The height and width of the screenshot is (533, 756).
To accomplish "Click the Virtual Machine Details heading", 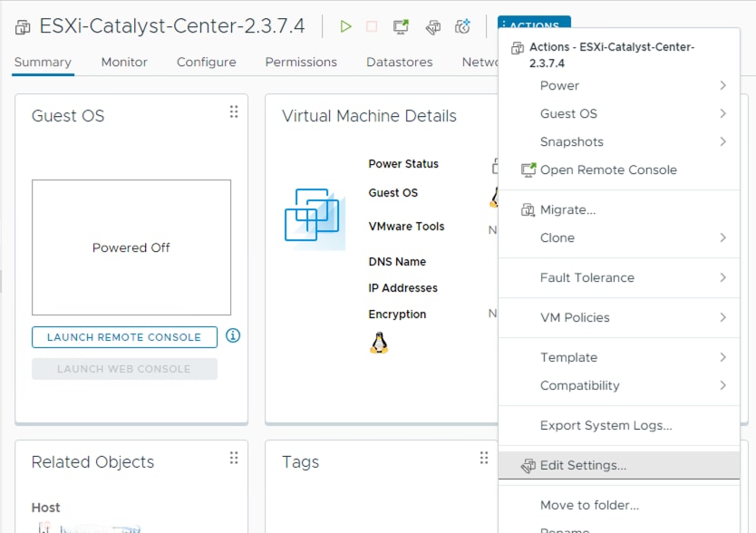I will (369, 116).
